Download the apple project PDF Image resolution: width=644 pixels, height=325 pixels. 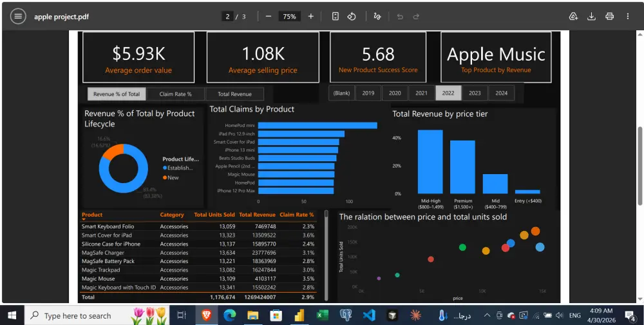[x=591, y=17]
